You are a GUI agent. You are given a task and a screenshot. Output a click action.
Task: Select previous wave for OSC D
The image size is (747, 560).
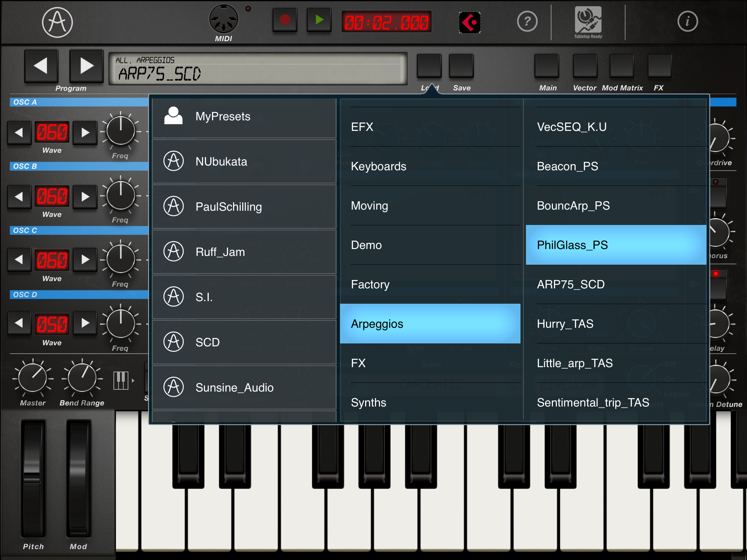(x=19, y=323)
